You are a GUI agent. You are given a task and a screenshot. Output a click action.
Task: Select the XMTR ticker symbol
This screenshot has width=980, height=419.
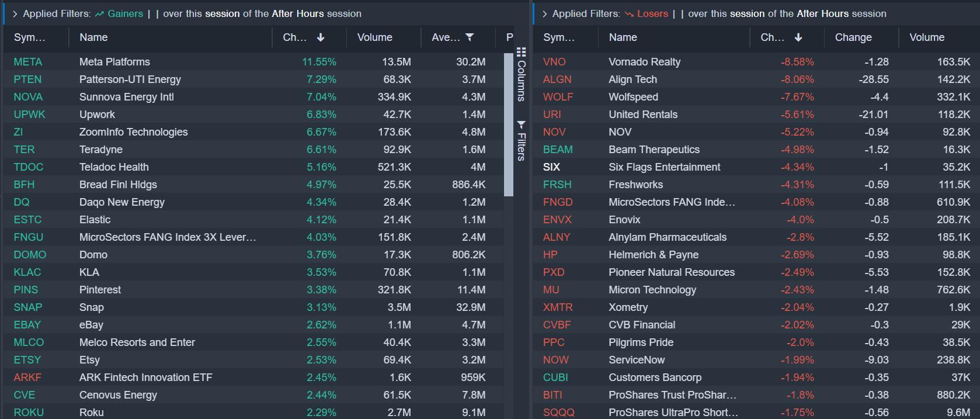(x=558, y=307)
